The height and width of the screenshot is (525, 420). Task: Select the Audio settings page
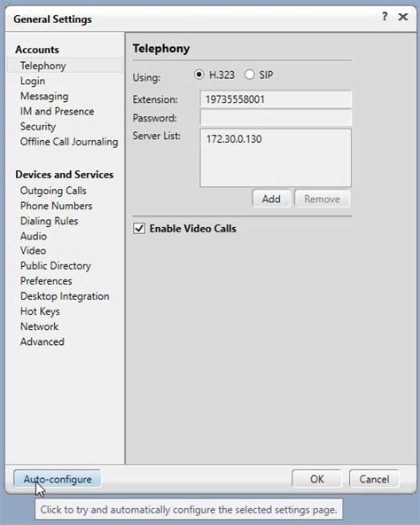pos(34,236)
